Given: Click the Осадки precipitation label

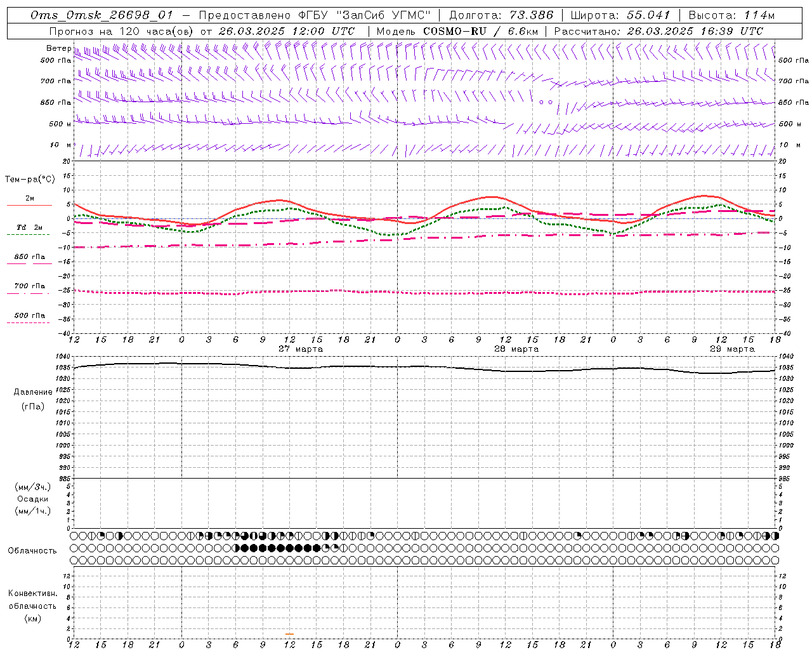Looking at the screenshot, I should tap(33, 499).
